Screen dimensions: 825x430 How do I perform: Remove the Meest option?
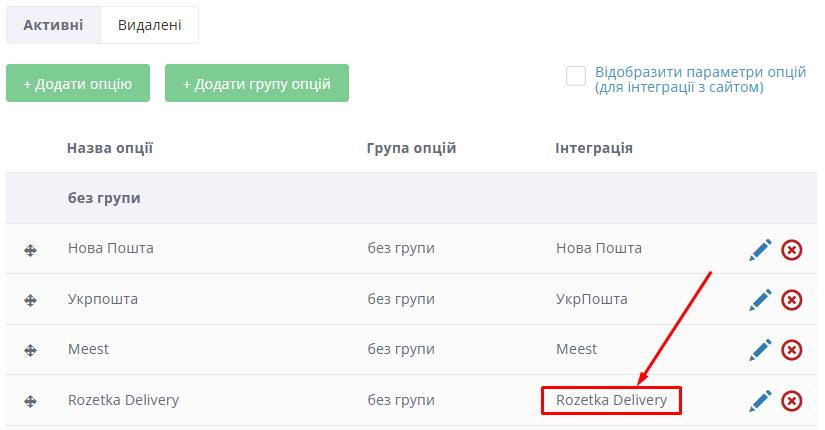tap(791, 349)
